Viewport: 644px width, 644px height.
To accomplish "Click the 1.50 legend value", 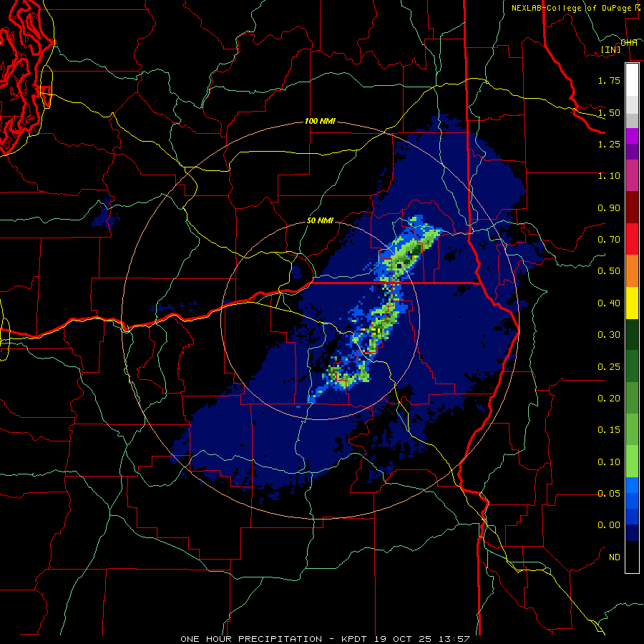I will pyautogui.click(x=609, y=112).
